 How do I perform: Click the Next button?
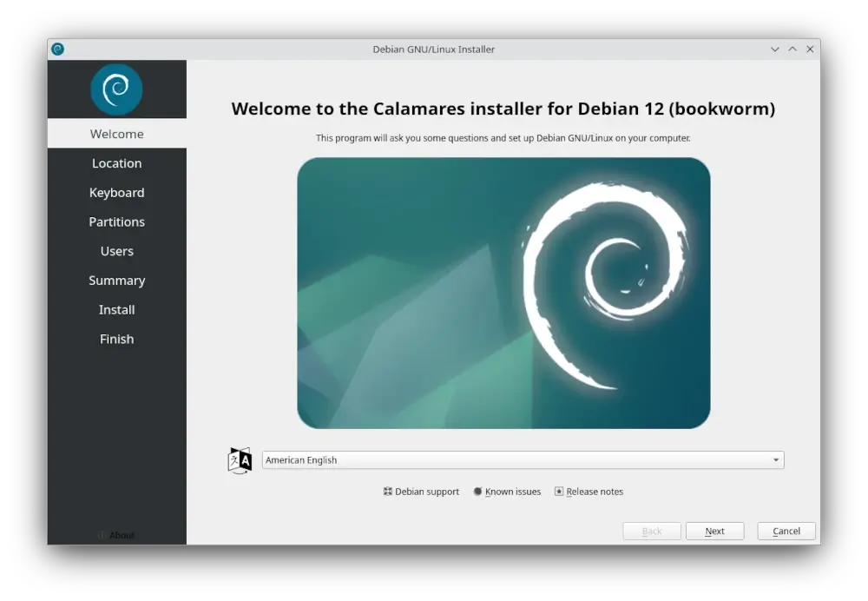point(714,531)
